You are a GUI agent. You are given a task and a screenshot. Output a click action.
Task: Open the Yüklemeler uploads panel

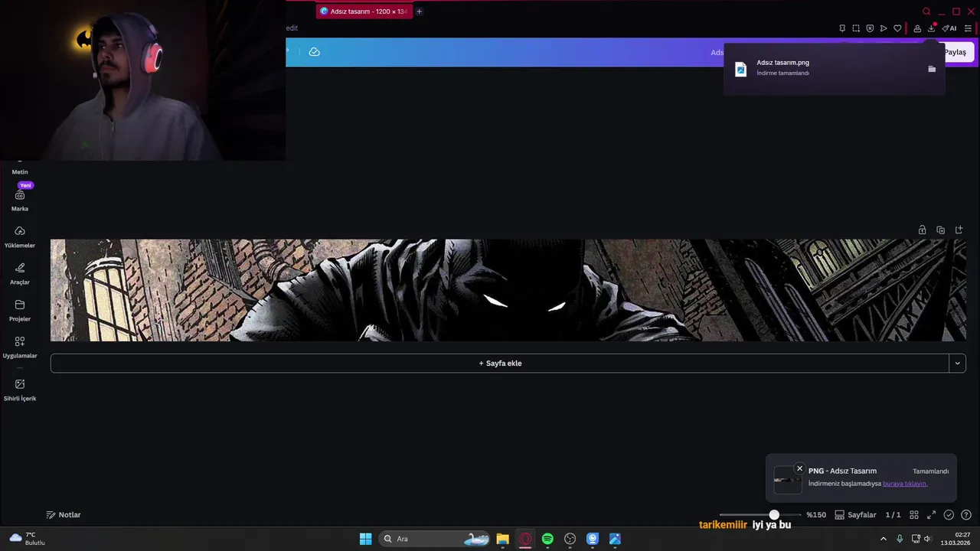(x=20, y=237)
